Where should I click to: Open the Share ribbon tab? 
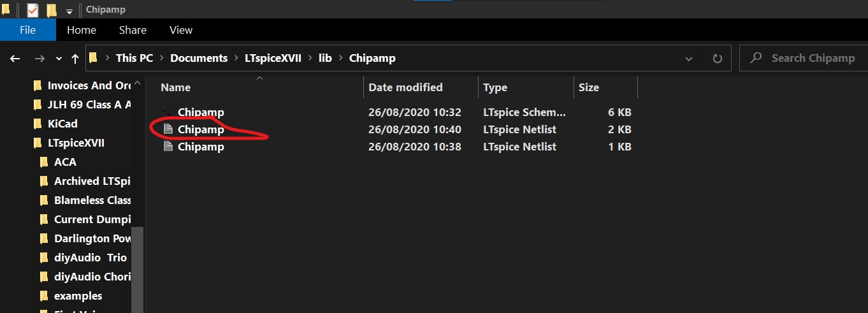(133, 30)
